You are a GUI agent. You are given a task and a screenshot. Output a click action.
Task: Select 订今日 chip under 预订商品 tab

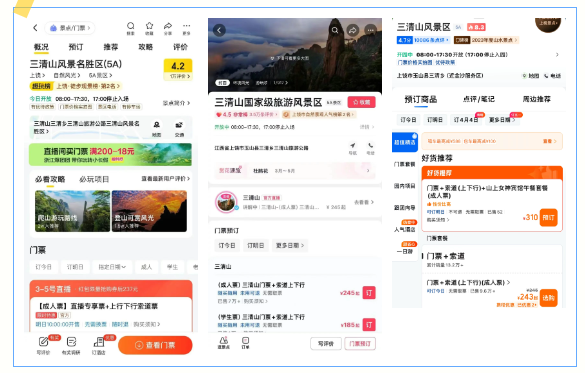coord(408,120)
